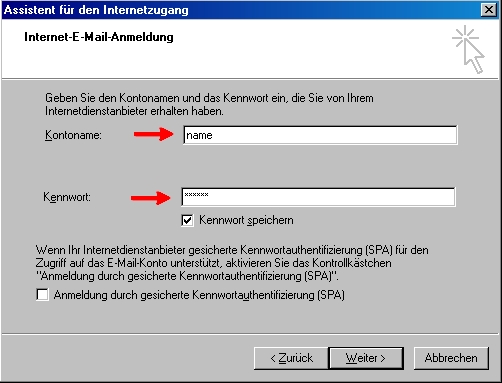Click the 'Internet-E-Mail-Anmeldung' heading

[x=99, y=37]
